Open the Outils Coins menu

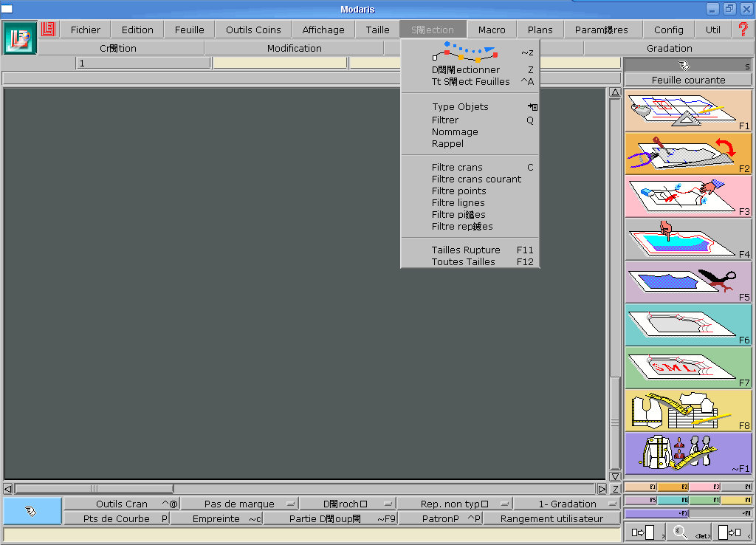click(x=253, y=30)
